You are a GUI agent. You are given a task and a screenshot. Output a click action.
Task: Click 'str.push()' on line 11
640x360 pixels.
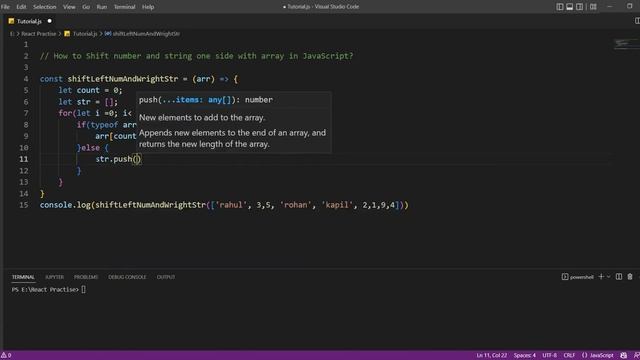point(118,159)
